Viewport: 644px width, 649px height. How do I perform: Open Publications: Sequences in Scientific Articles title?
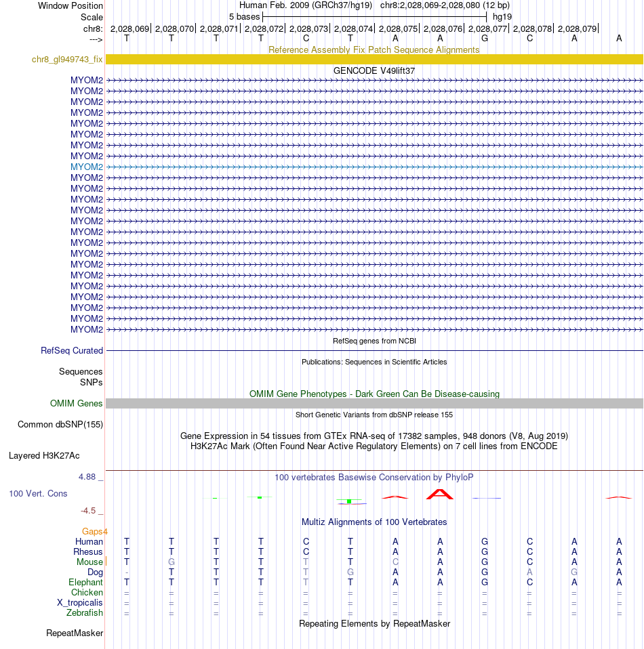pos(374,362)
